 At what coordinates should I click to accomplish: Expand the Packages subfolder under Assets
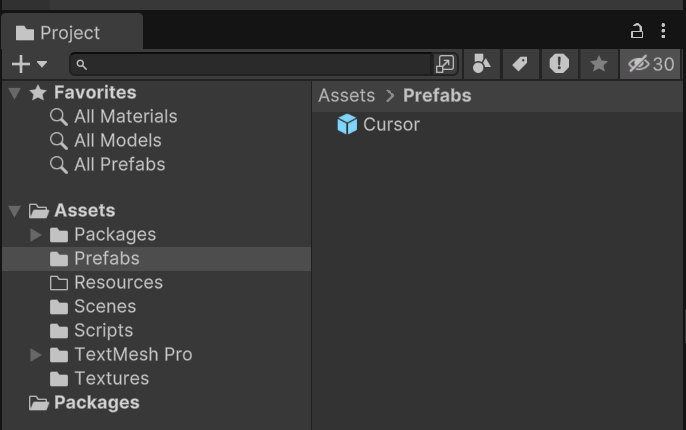(35, 235)
